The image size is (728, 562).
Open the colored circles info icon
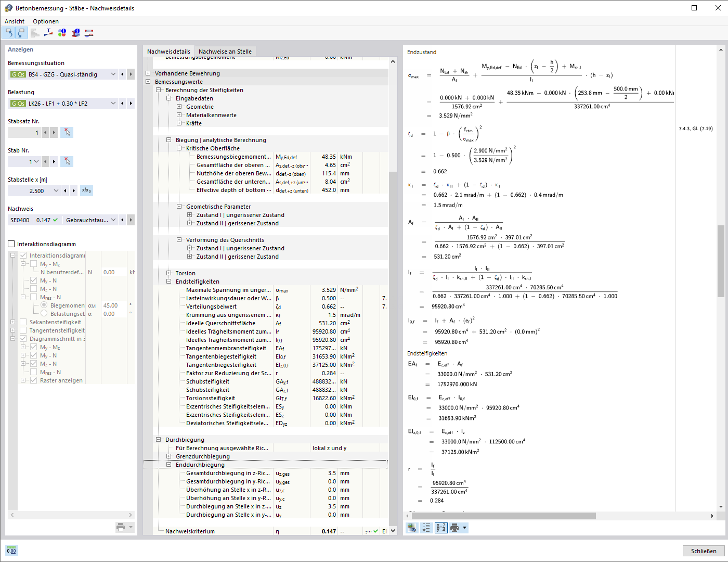point(62,33)
